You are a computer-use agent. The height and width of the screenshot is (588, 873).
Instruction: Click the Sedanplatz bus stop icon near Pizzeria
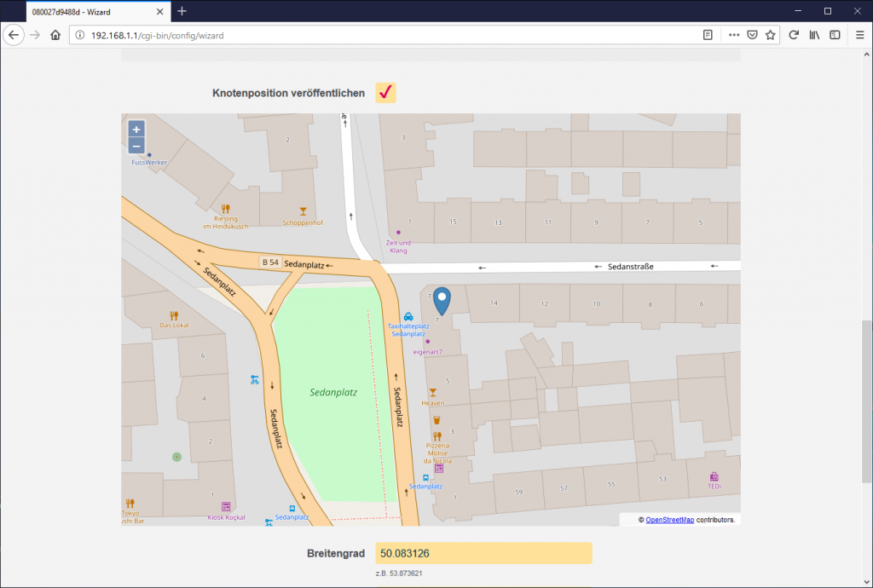point(425,478)
